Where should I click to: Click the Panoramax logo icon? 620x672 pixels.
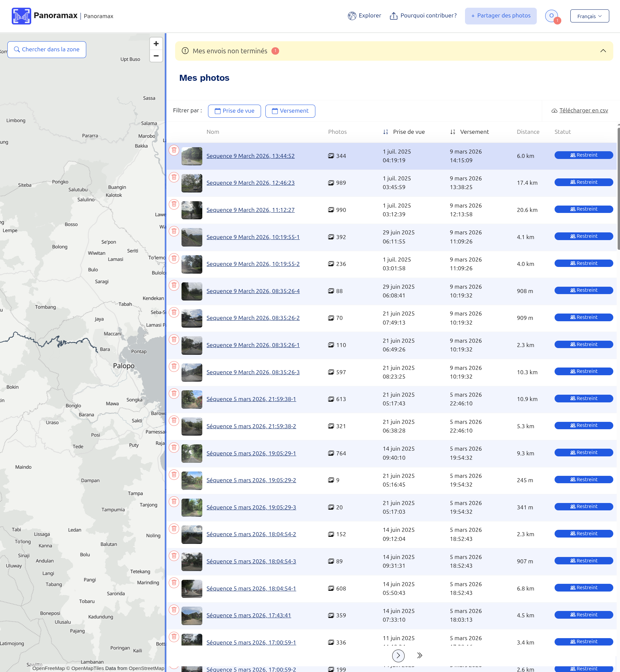[21, 16]
